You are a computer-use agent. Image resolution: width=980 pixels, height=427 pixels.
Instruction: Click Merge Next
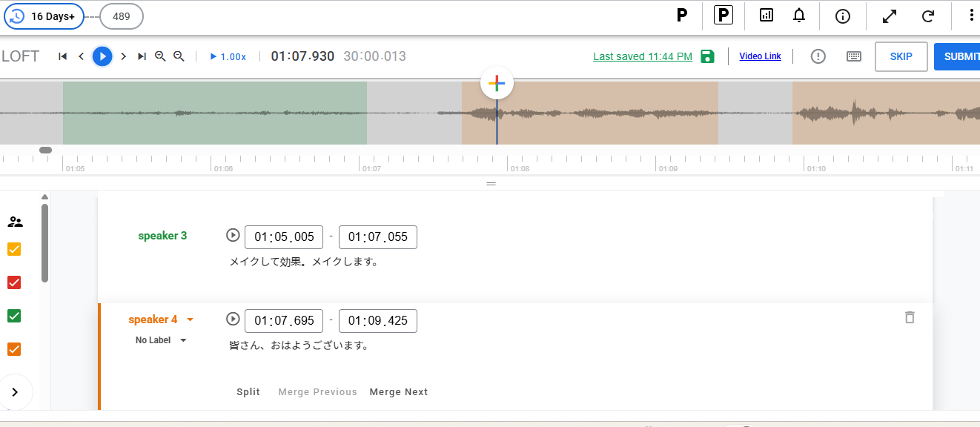399,392
